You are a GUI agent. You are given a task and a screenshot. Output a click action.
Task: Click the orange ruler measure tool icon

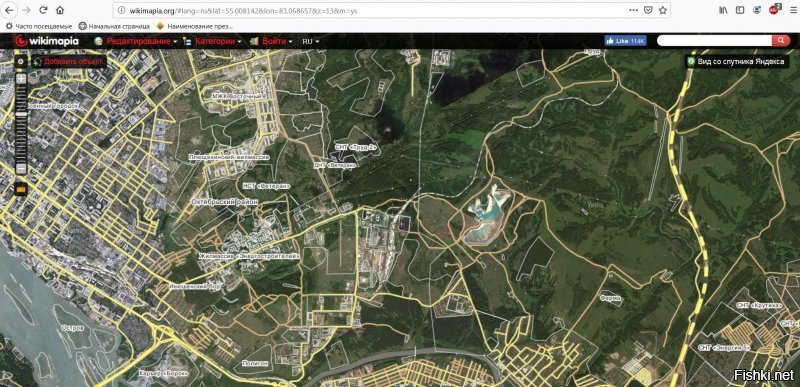pyautogui.click(x=21, y=188)
